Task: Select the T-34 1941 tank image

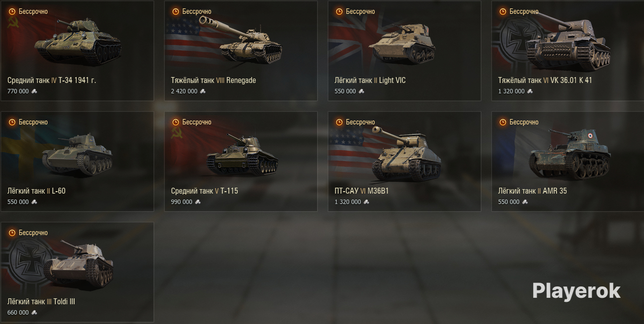Action: click(x=78, y=42)
